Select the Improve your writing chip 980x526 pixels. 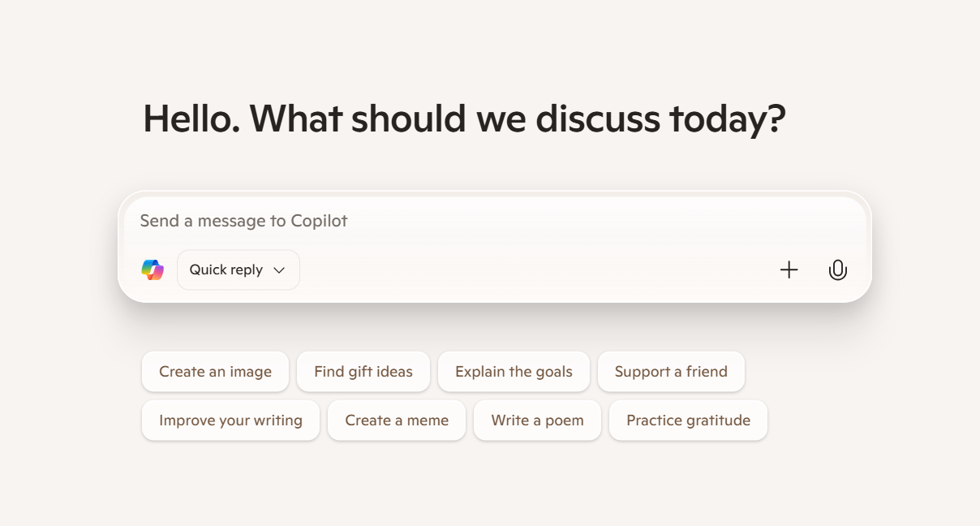click(x=230, y=420)
